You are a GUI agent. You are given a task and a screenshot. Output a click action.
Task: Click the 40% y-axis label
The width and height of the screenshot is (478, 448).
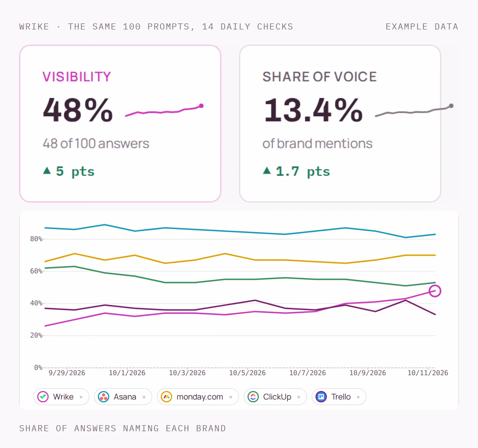pos(36,303)
